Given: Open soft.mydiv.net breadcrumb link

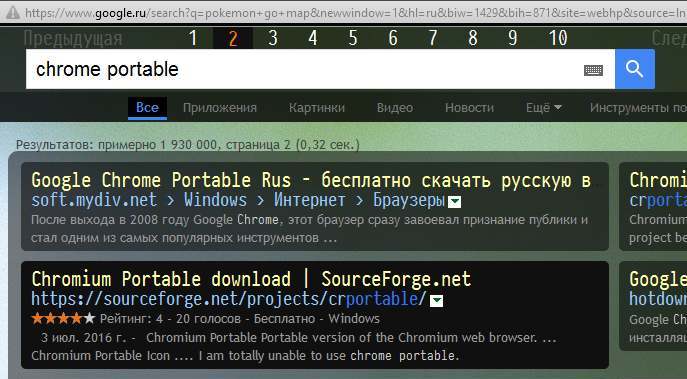Looking at the screenshot, I should [238, 200].
